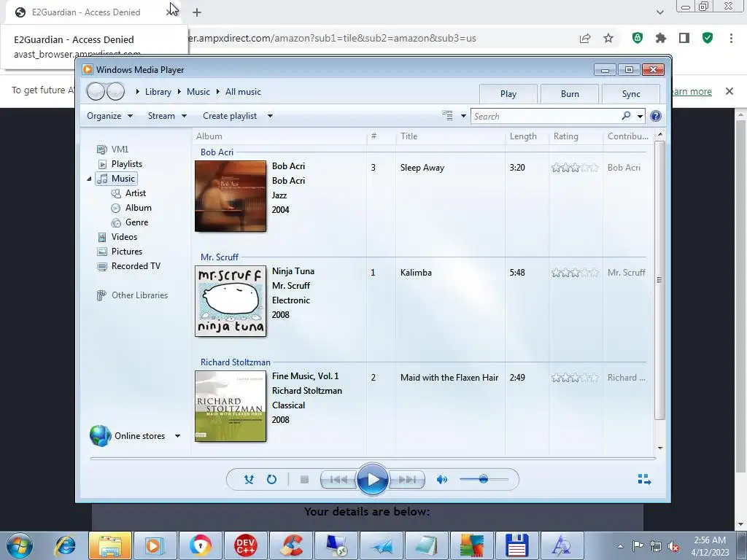Open Pictures library in the sidebar
The height and width of the screenshot is (560, 747).
120,252
